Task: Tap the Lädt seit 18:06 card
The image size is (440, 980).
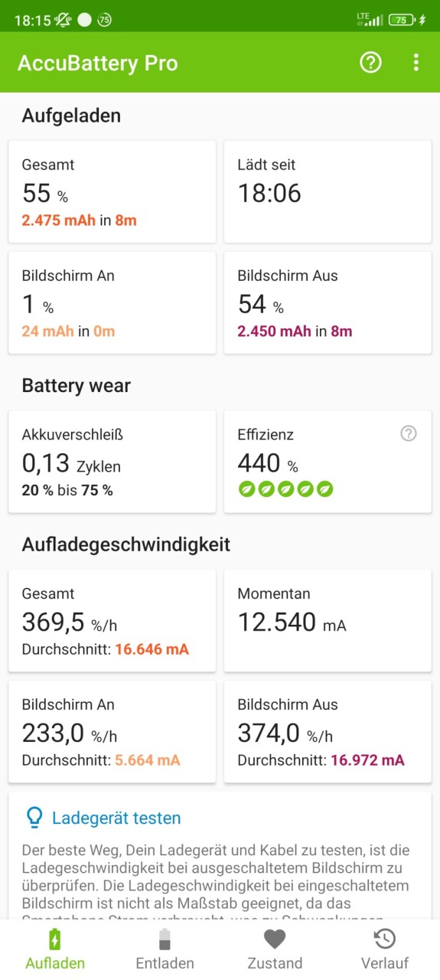Action: [x=328, y=192]
